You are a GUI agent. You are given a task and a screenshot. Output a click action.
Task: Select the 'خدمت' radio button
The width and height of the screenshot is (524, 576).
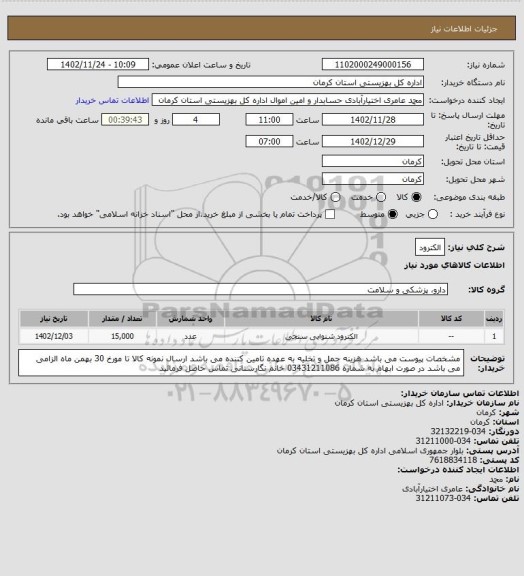click(381, 197)
